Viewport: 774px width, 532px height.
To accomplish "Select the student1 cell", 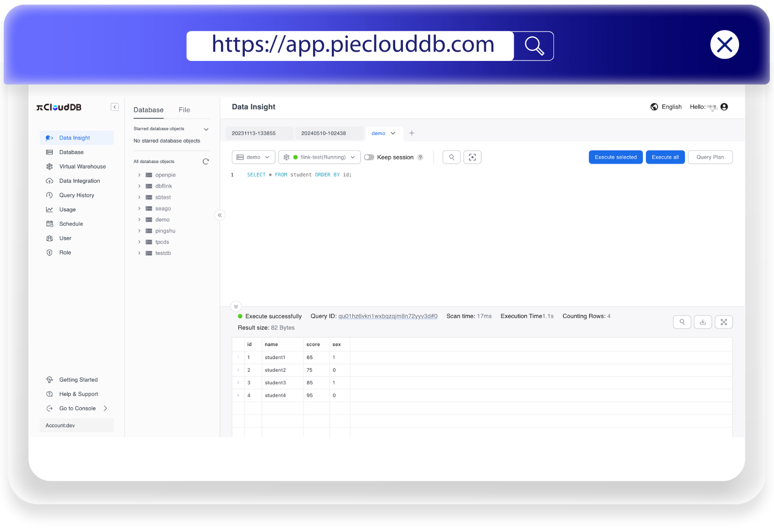I will click(x=283, y=357).
